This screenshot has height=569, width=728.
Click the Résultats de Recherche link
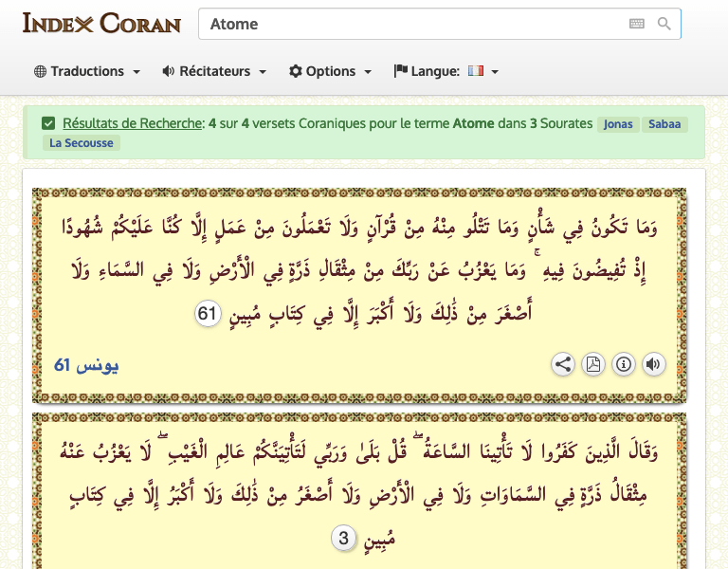click(x=133, y=123)
